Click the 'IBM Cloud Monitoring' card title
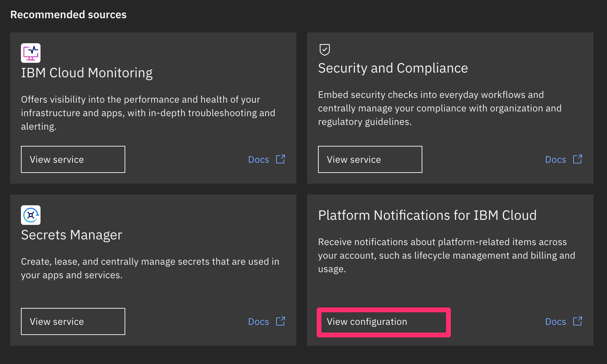 pos(87,73)
